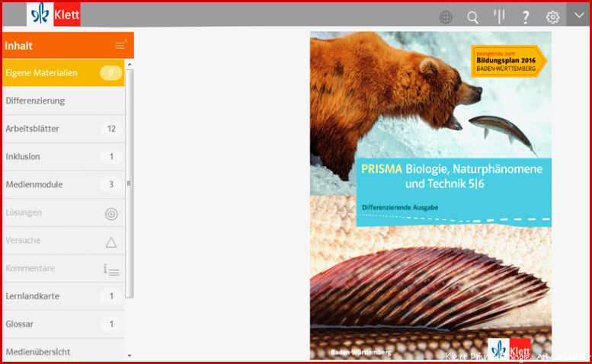Open Medienübersicht entry
Image resolution: width=592 pixels, height=364 pixels.
[x=63, y=351]
